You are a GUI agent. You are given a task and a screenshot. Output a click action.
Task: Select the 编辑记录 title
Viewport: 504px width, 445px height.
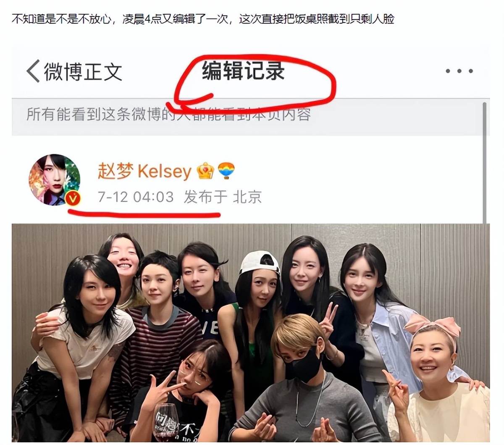coord(244,71)
